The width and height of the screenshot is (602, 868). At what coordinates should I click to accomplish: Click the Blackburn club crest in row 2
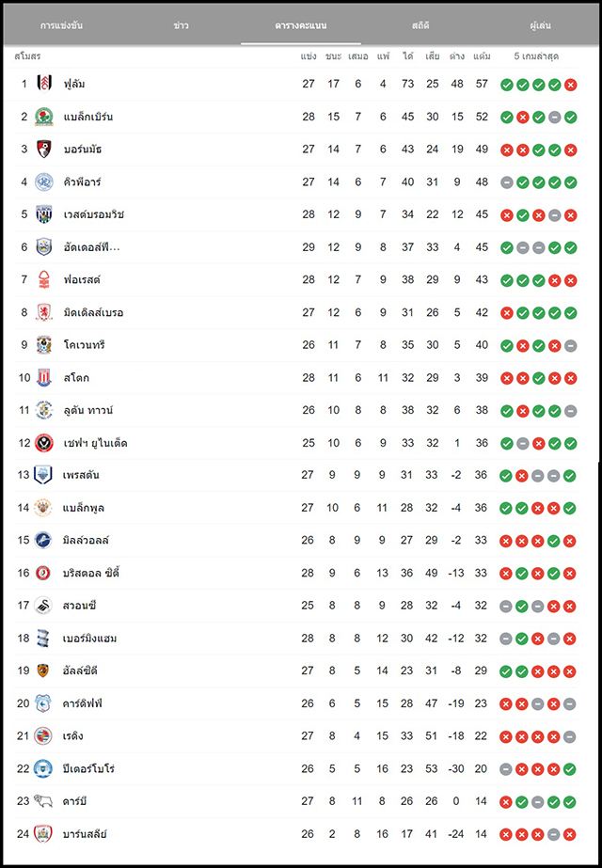pos(44,117)
